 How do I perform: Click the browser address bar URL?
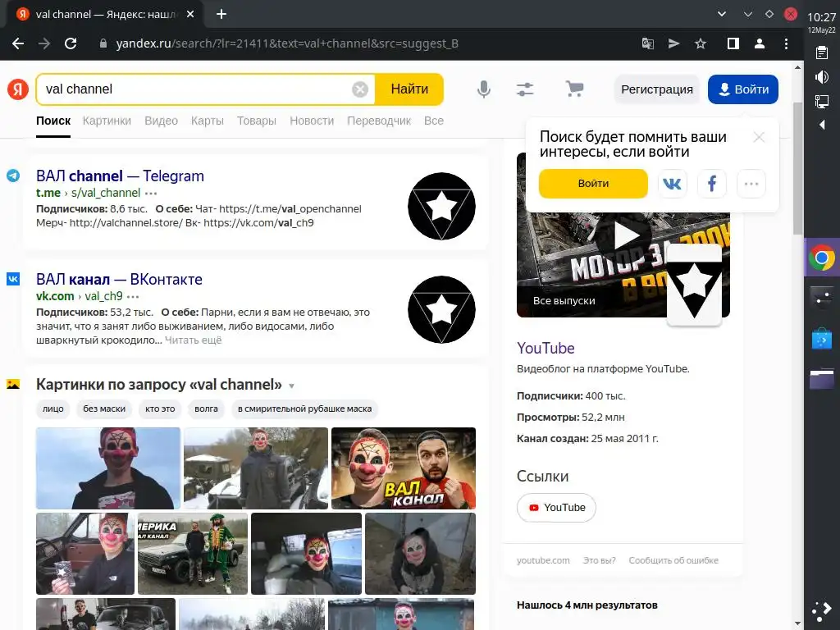click(287, 44)
